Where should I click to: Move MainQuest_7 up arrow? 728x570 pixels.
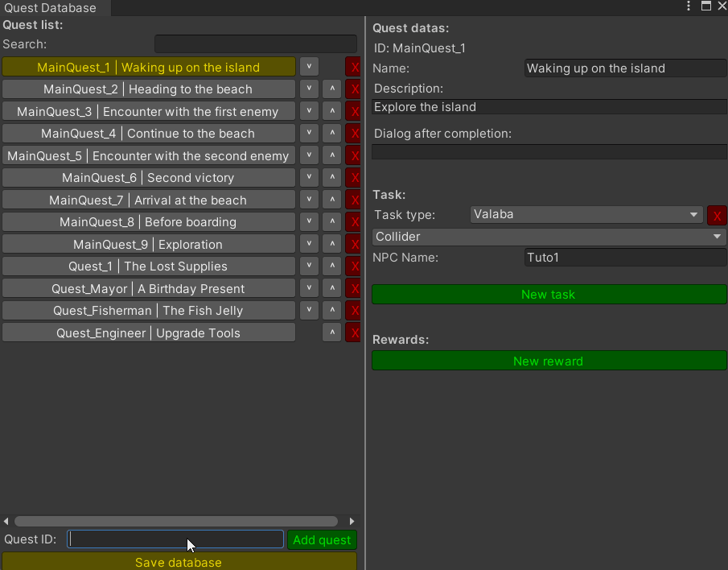(x=332, y=200)
